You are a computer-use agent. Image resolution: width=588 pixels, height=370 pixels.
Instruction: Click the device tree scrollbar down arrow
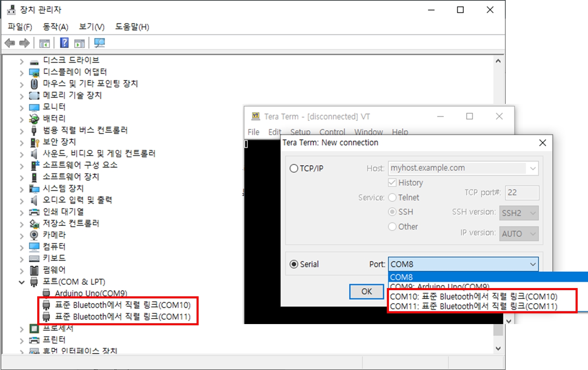[498, 348]
